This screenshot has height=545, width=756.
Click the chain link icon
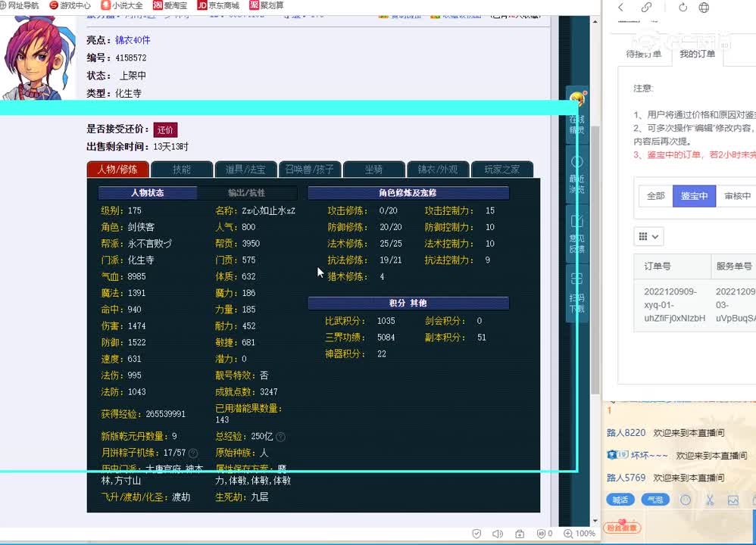pyautogui.click(x=647, y=8)
